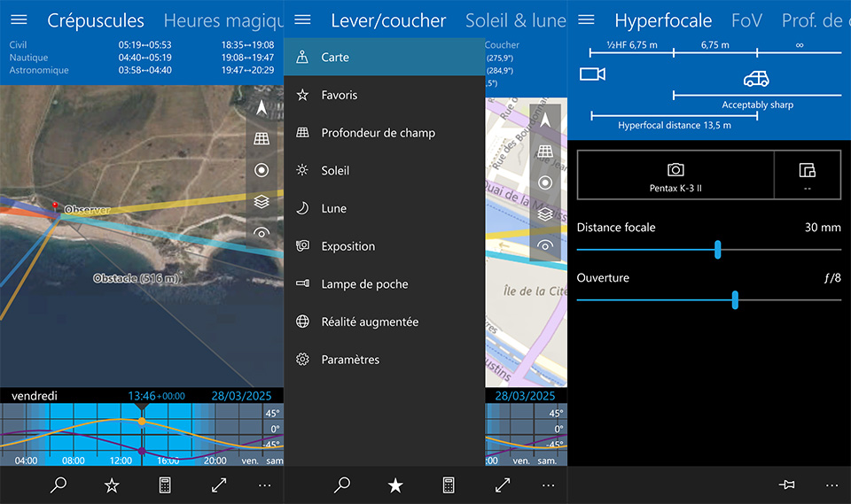
Task: Toggle the eye visibility icon on the satellite map
Action: point(262,233)
